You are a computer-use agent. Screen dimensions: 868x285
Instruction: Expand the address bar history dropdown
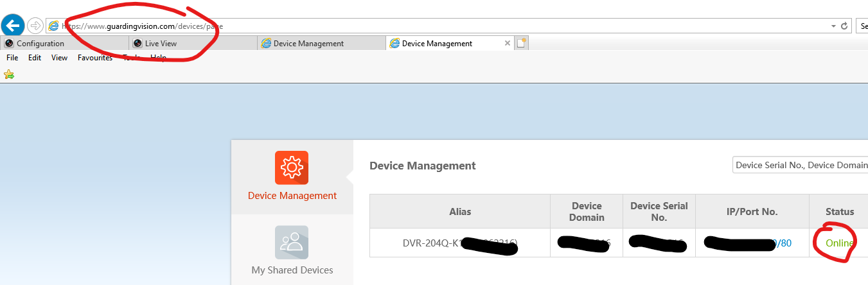point(833,26)
